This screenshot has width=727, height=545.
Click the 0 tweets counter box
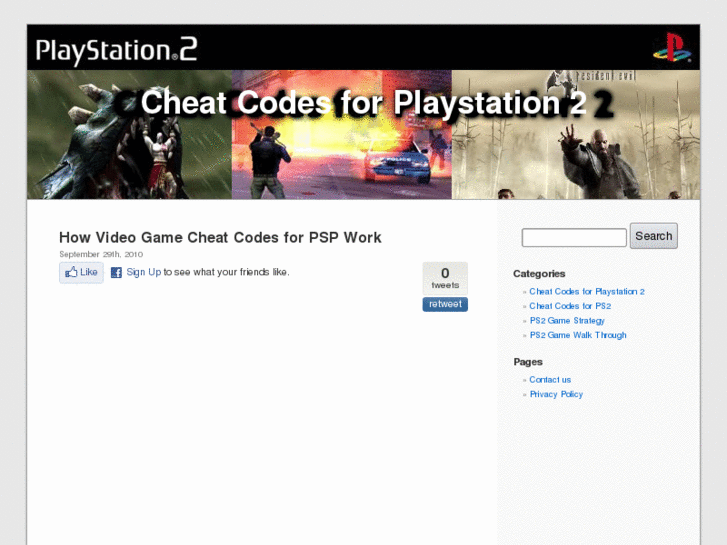pyautogui.click(x=445, y=278)
